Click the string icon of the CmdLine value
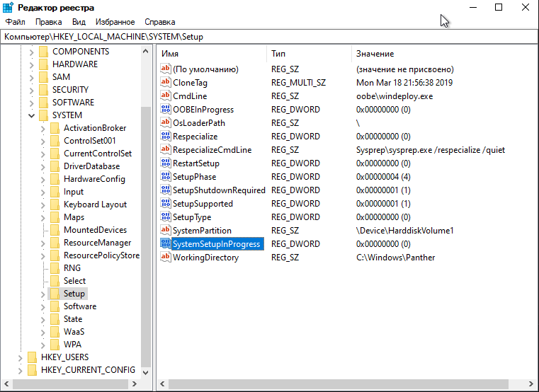 point(166,96)
